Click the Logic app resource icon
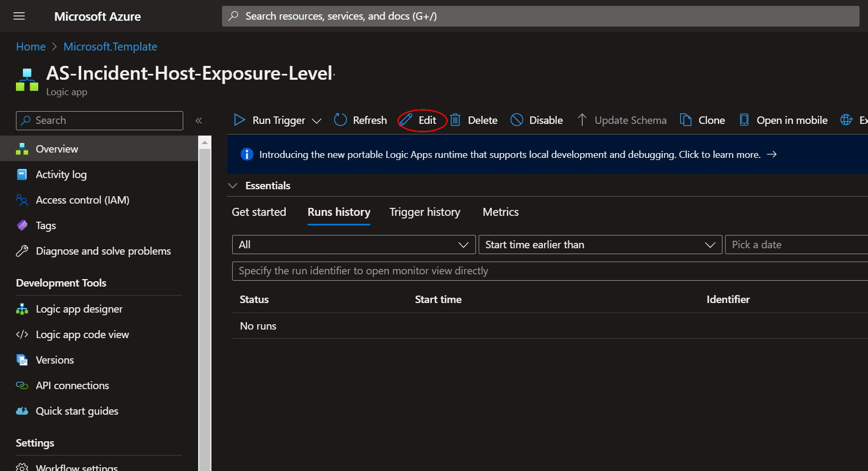 pos(27,80)
